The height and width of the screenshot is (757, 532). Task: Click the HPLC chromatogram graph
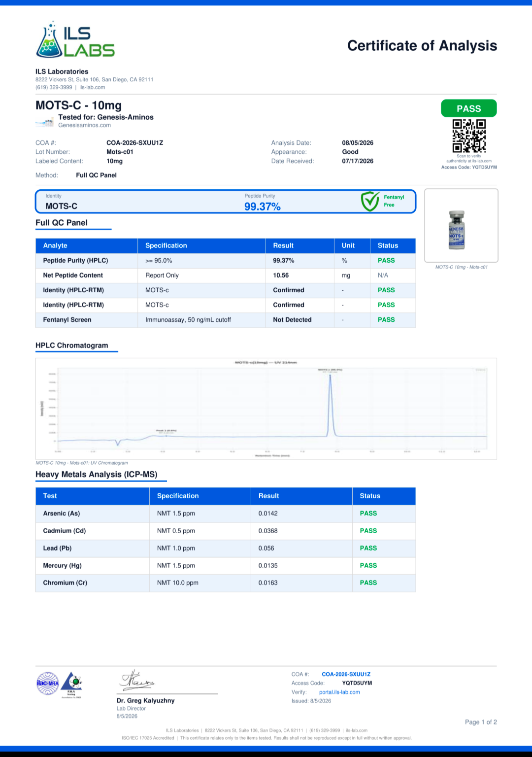click(266, 409)
